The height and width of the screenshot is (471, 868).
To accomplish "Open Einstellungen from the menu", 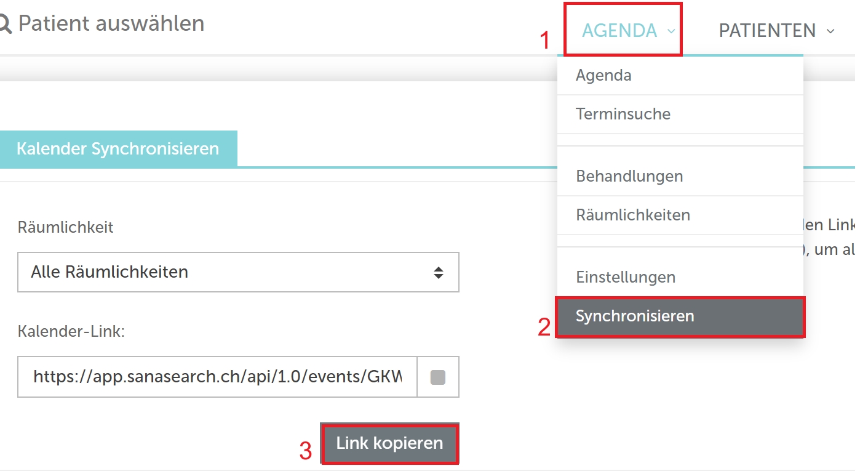I will tap(680, 277).
